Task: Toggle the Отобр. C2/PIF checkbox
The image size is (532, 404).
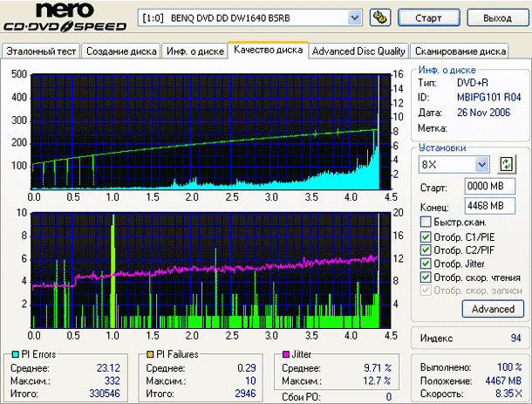Action: tap(426, 250)
